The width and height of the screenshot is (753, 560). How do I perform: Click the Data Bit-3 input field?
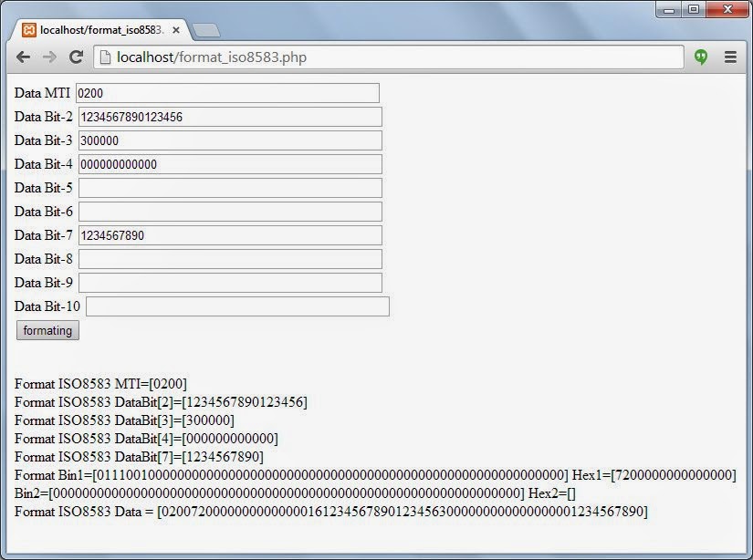click(x=231, y=140)
